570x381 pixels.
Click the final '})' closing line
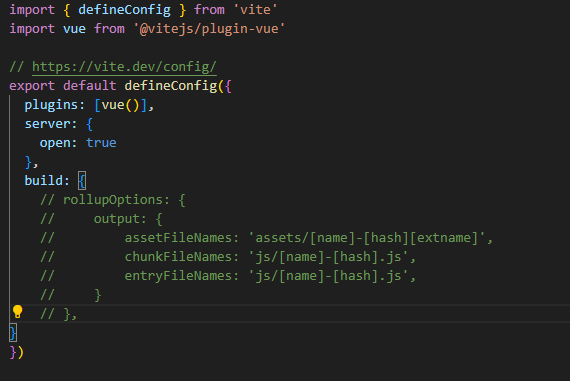(x=16, y=352)
